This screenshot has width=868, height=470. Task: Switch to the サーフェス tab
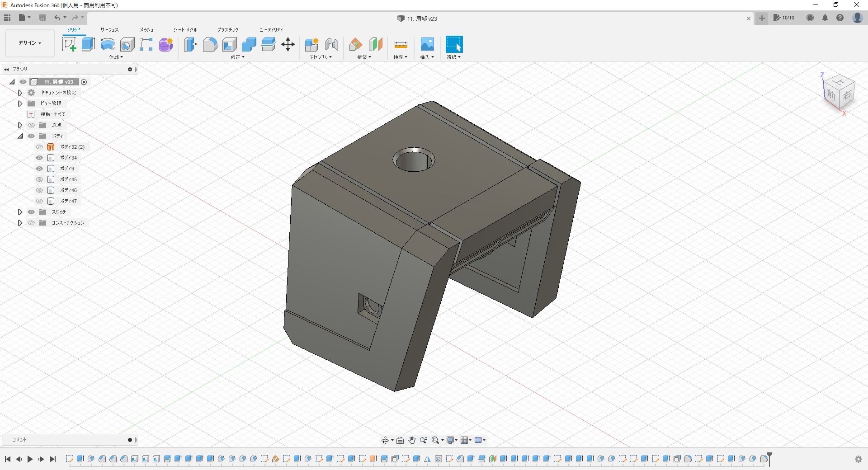(x=109, y=29)
